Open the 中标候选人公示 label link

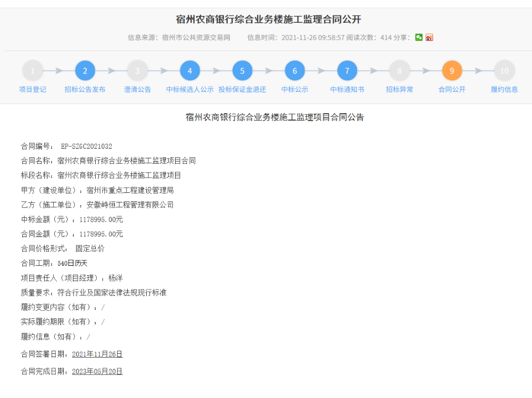[190, 89]
